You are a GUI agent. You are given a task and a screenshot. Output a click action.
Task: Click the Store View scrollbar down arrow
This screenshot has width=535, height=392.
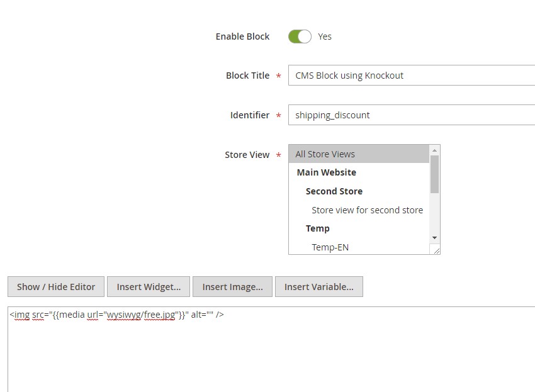pyautogui.click(x=434, y=238)
